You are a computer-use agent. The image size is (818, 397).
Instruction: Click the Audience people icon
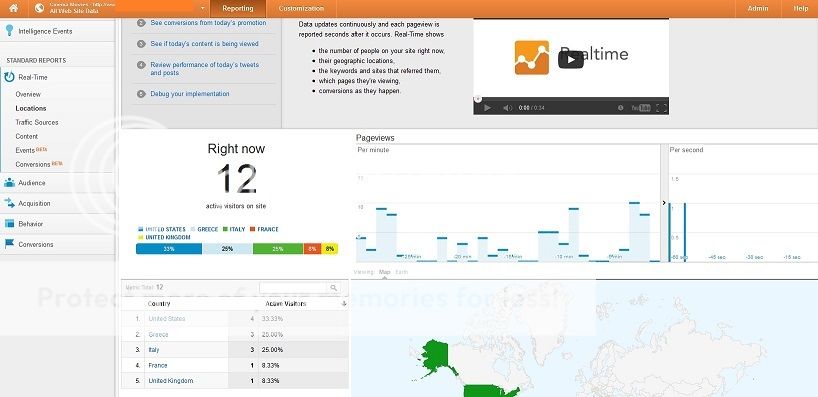9,183
